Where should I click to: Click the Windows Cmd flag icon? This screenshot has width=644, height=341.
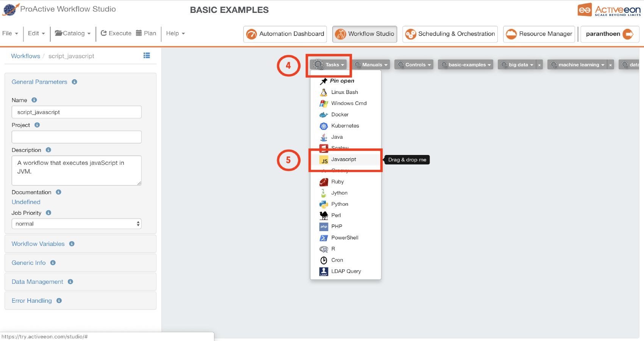point(324,103)
